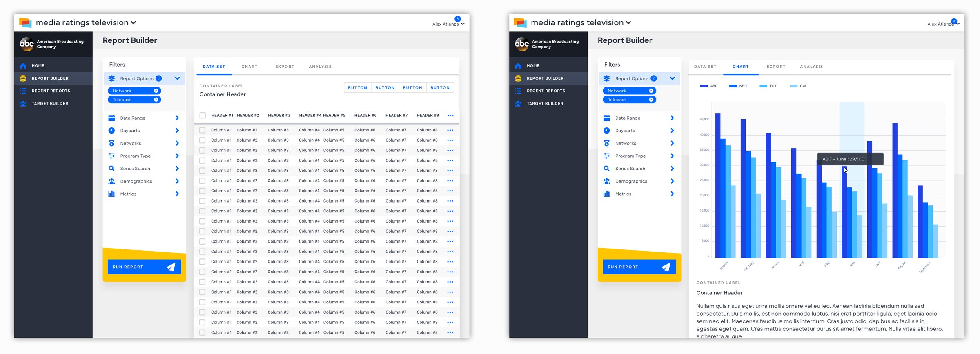Click ABC logo in left window sidebar

(27, 44)
